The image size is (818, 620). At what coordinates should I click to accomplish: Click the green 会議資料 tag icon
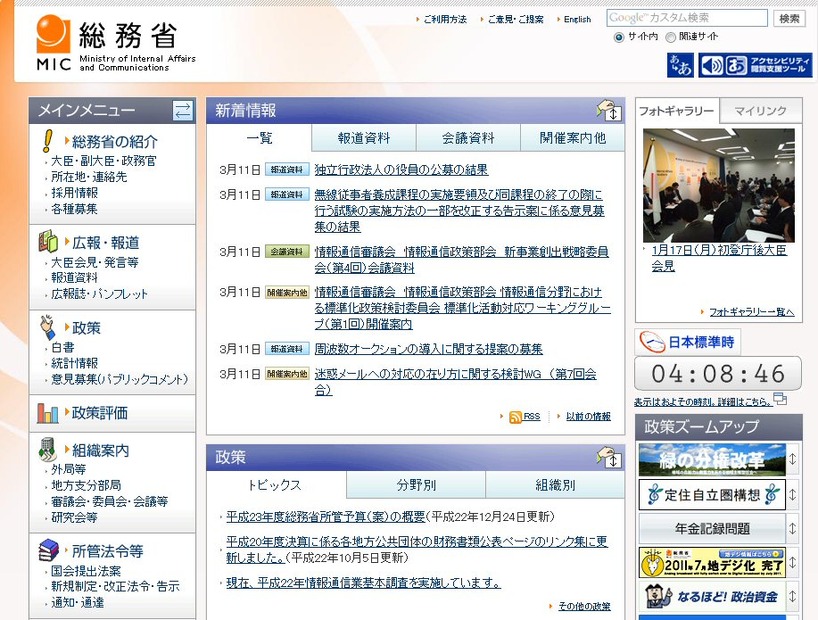(x=287, y=252)
